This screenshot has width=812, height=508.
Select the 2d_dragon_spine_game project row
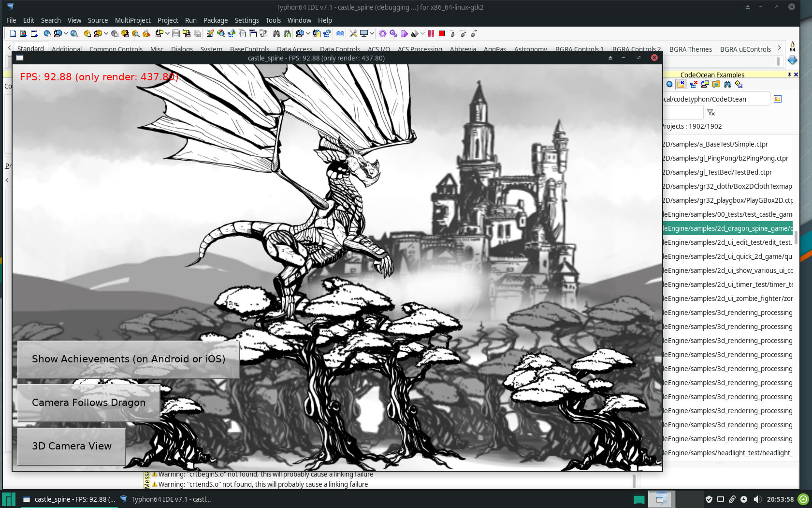(727, 228)
